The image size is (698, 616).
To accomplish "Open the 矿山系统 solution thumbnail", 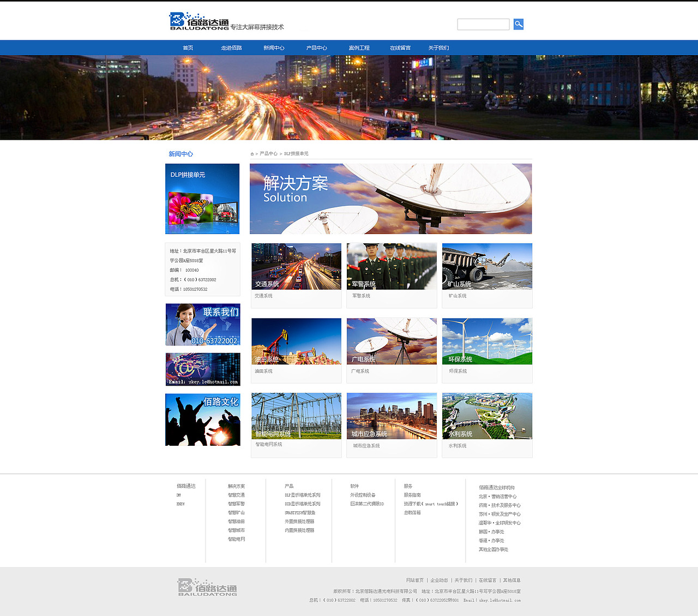I will [487, 266].
